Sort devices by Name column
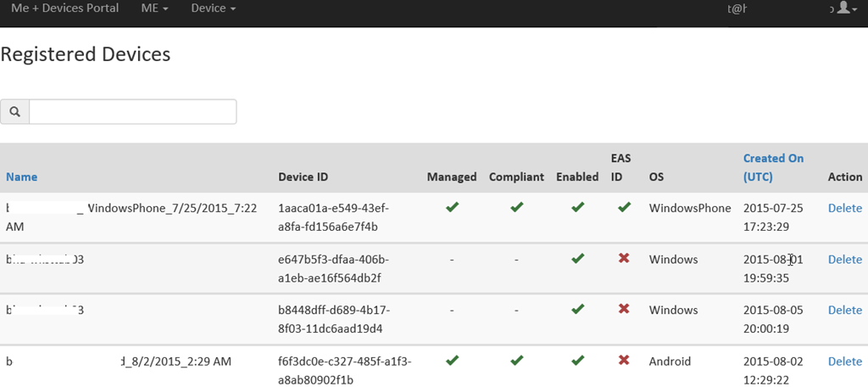The width and height of the screenshot is (868, 387). pos(21,177)
